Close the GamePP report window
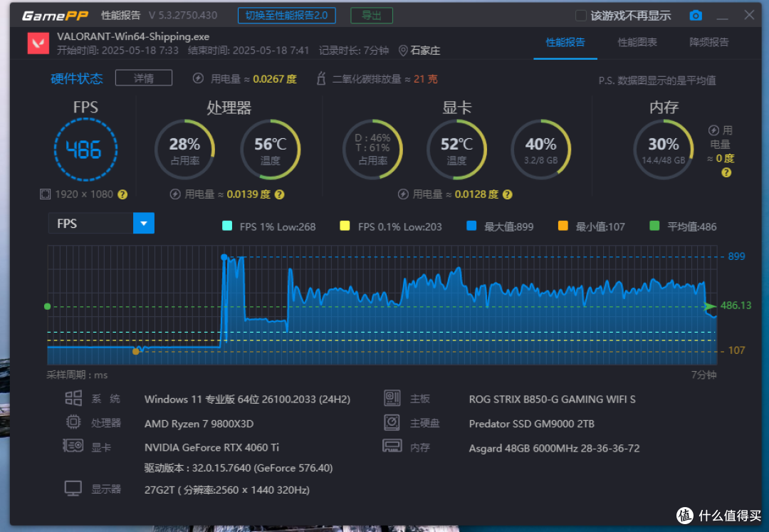 [749, 15]
